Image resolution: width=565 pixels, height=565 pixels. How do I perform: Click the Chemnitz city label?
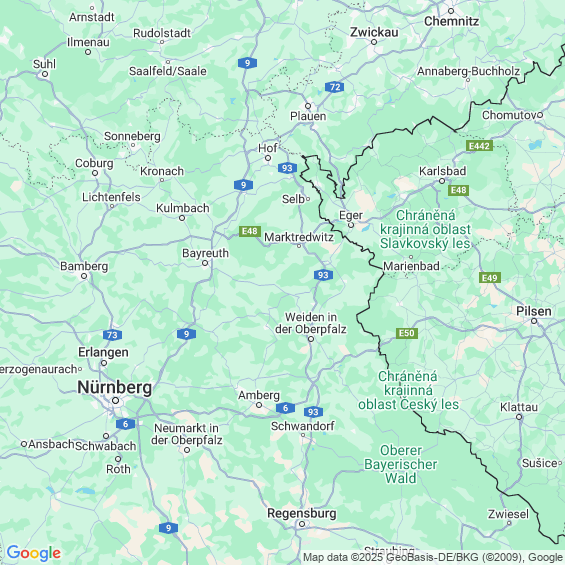click(451, 21)
